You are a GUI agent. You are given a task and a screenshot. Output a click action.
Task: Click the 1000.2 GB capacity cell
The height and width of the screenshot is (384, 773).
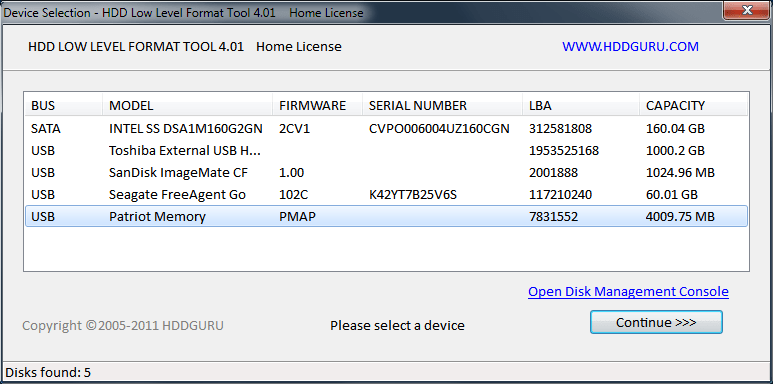676,150
